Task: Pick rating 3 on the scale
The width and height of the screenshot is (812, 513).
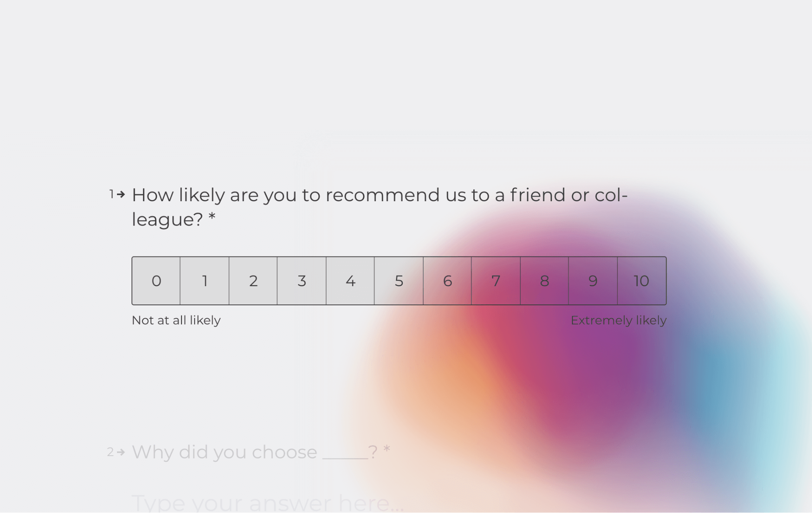Action: [302, 281]
